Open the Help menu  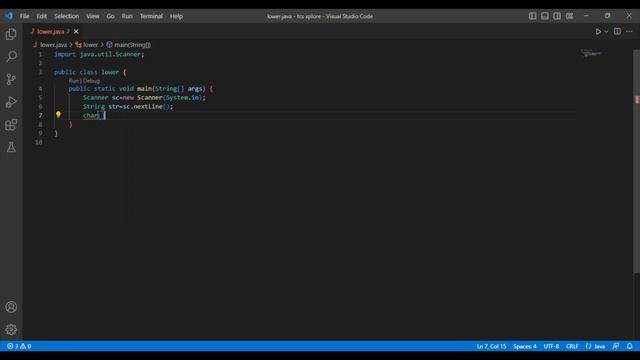[x=176, y=16]
